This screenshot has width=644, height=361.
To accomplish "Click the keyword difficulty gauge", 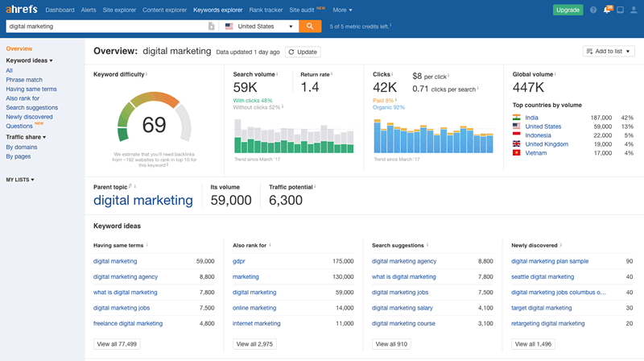I will tap(154, 117).
